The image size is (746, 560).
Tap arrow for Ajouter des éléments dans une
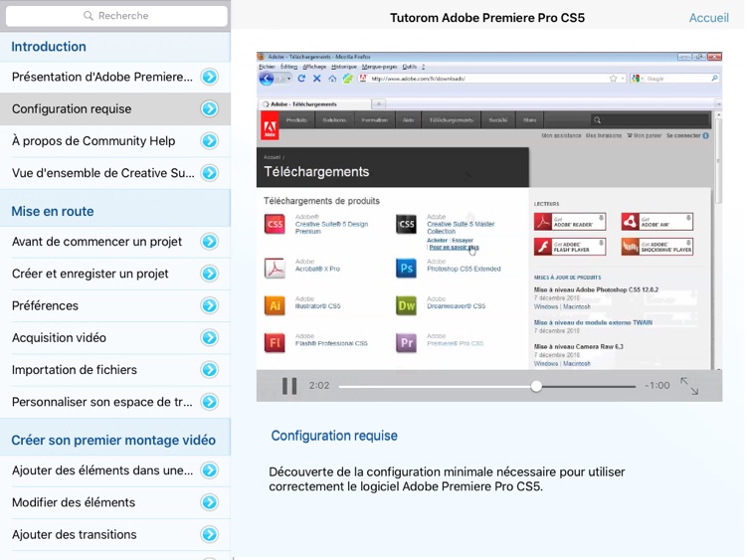click(x=209, y=470)
